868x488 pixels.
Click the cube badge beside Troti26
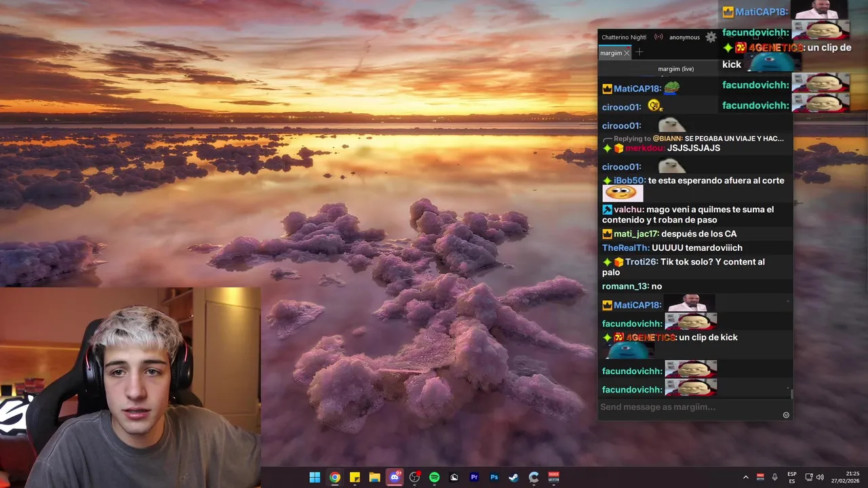618,262
